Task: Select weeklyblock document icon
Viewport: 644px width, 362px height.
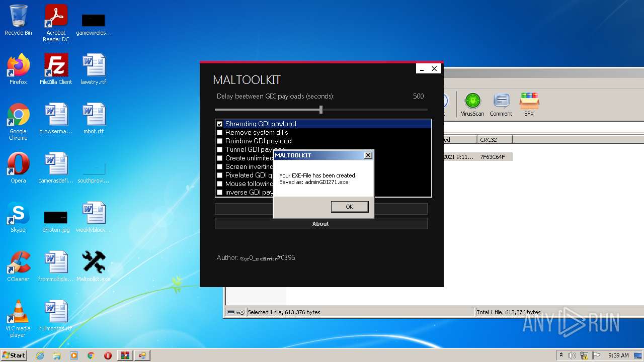Action: pos(94,217)
